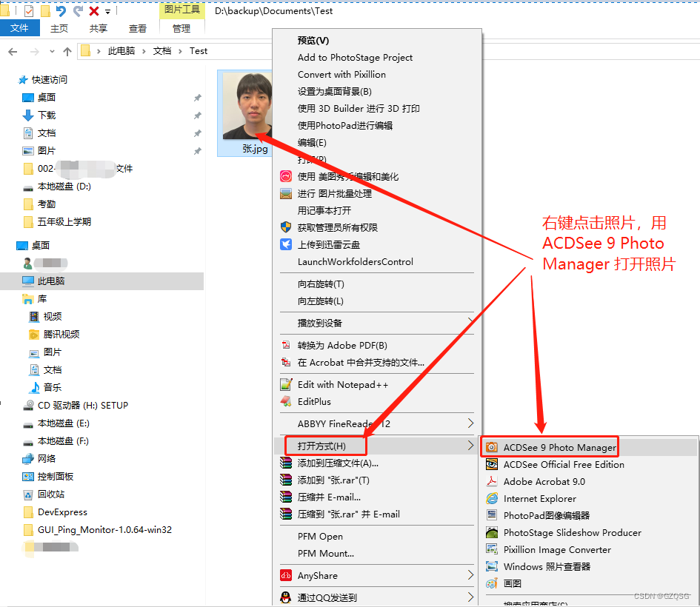Choose PFM Mount... menu entry
The image size is (700, 607).
(x=326, y=554)
